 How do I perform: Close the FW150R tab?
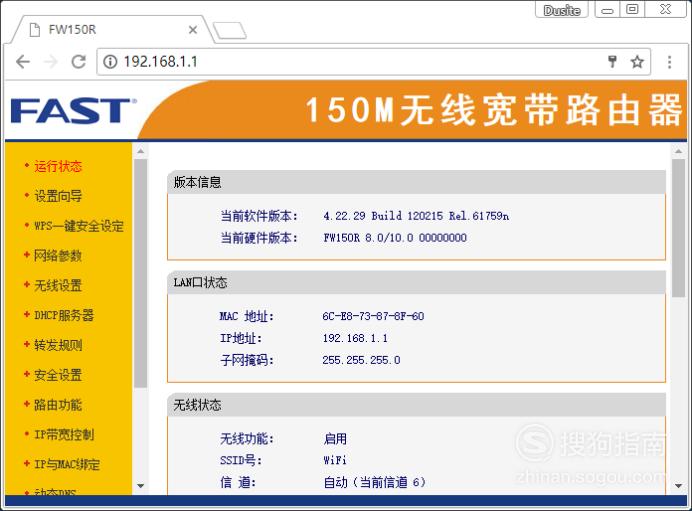(x=193, y=30)
